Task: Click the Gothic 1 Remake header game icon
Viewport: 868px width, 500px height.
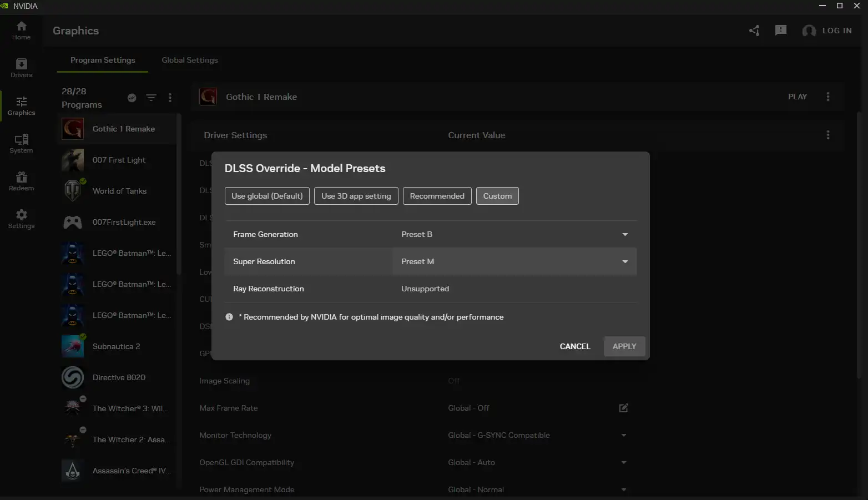Action: pyautogui.click(x=208, y=97)
